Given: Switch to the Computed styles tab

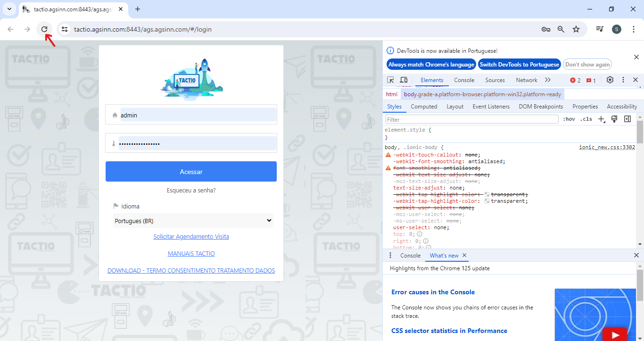Looking at the screenshot, I should pos(424,107).
